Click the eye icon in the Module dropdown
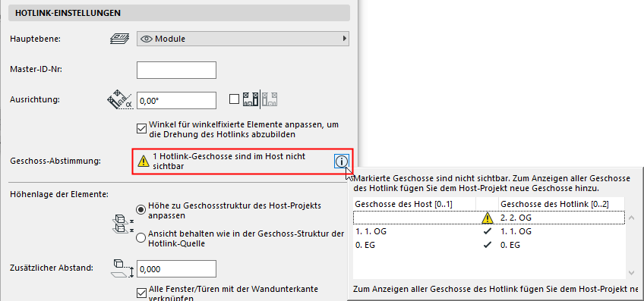The height and width of the screenshot is (301, 644). click(147, 39)
